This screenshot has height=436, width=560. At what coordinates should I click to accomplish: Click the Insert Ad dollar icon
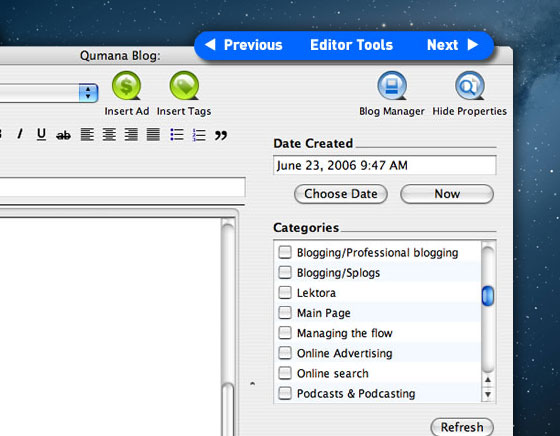pos(126,86)
